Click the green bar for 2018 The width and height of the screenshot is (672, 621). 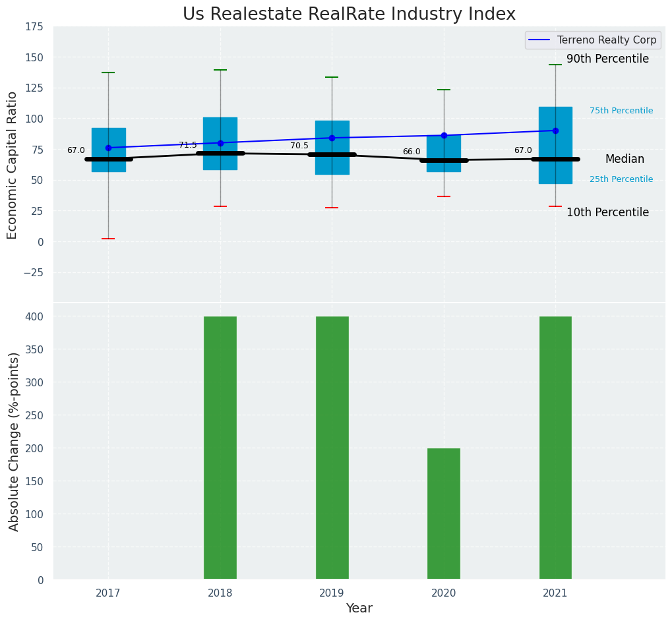(x=220, y=448)
